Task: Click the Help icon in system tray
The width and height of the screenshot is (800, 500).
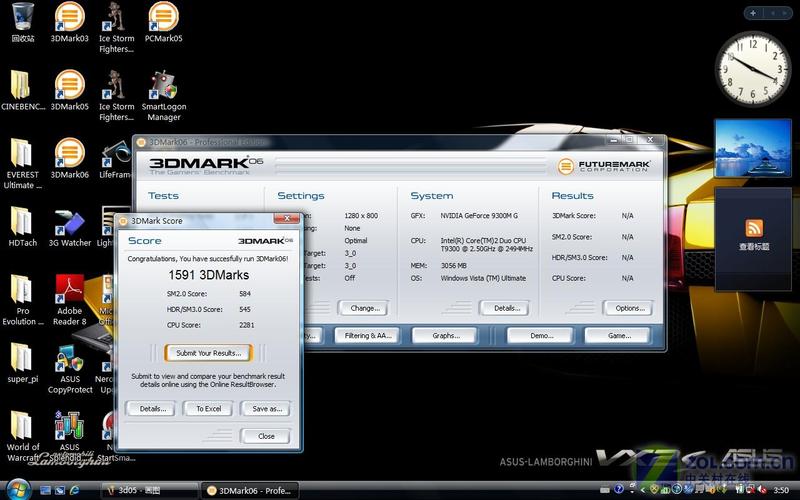Action: 619,490
